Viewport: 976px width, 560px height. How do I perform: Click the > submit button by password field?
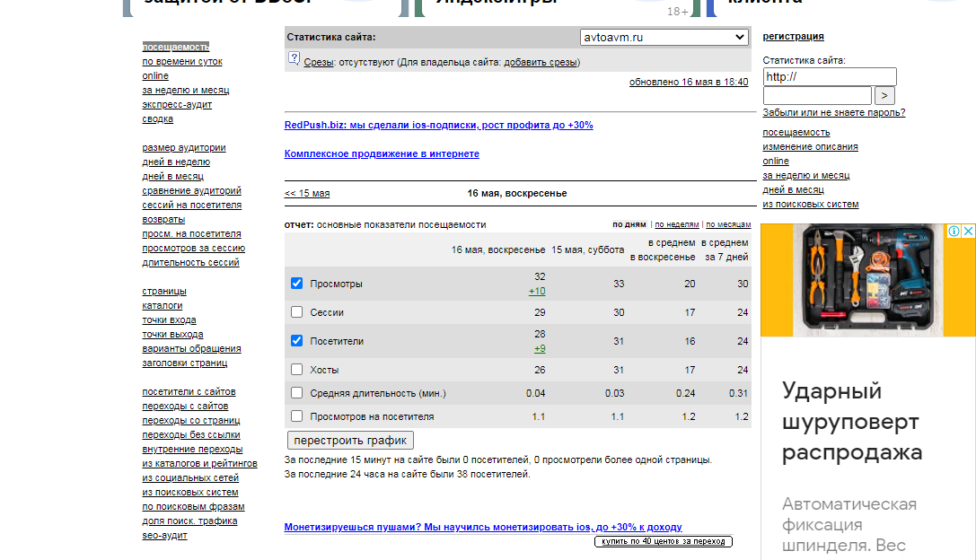[884, 95]
